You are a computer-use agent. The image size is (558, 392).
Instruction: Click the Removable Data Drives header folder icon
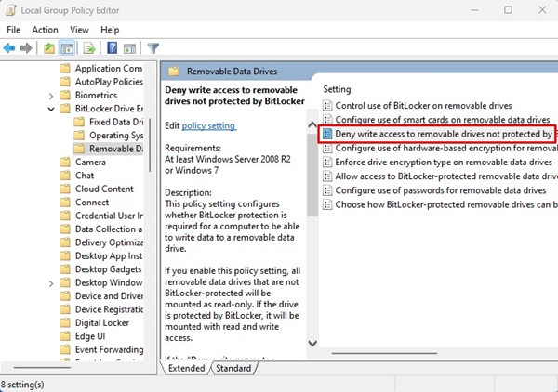click(x=174, y=69)
